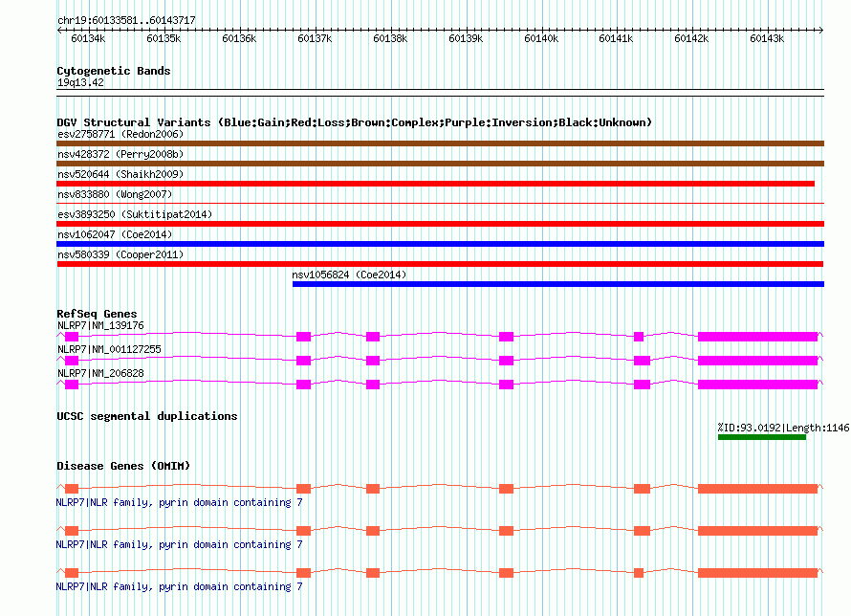This screenshot has width=851, height=616.
Task: Click the %ID:93.0192|Length:1146 duplication label
Action: 783,428
